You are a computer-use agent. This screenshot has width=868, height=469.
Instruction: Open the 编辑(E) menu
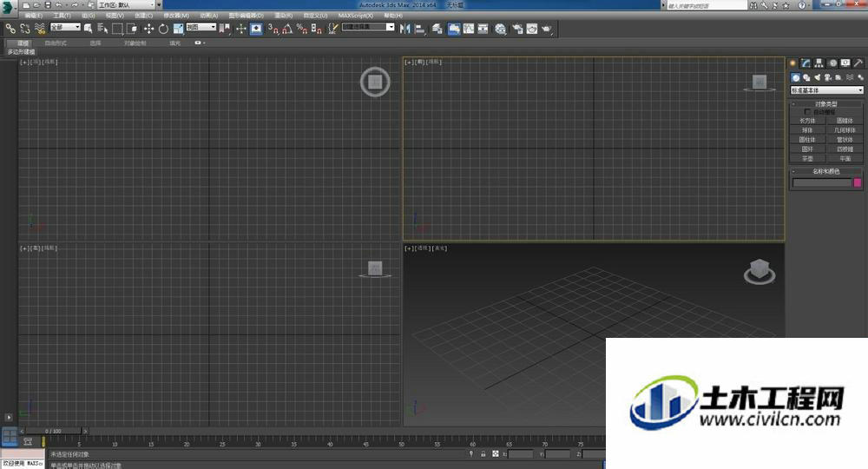33,16
